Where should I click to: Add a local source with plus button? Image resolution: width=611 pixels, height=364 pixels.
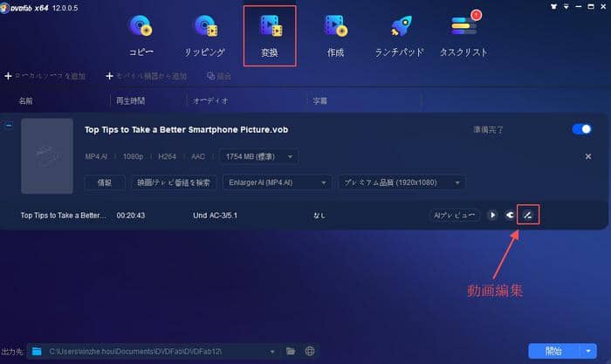point(45,76)
